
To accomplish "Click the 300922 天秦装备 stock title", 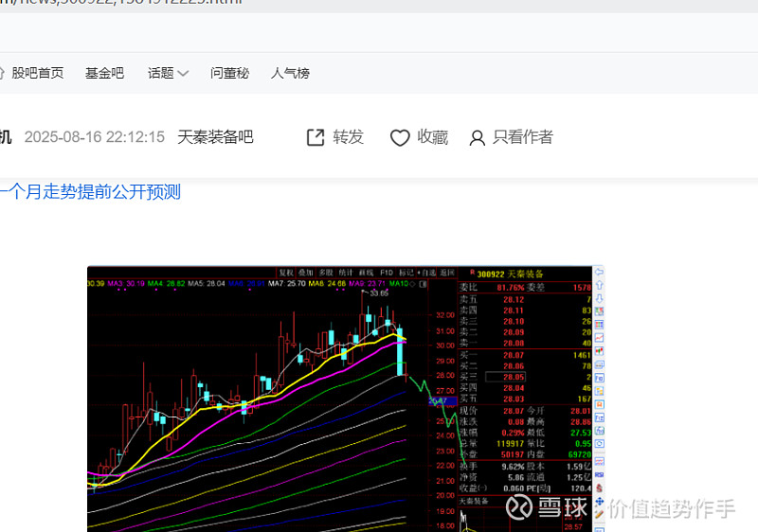I will (x=510, y=275).
